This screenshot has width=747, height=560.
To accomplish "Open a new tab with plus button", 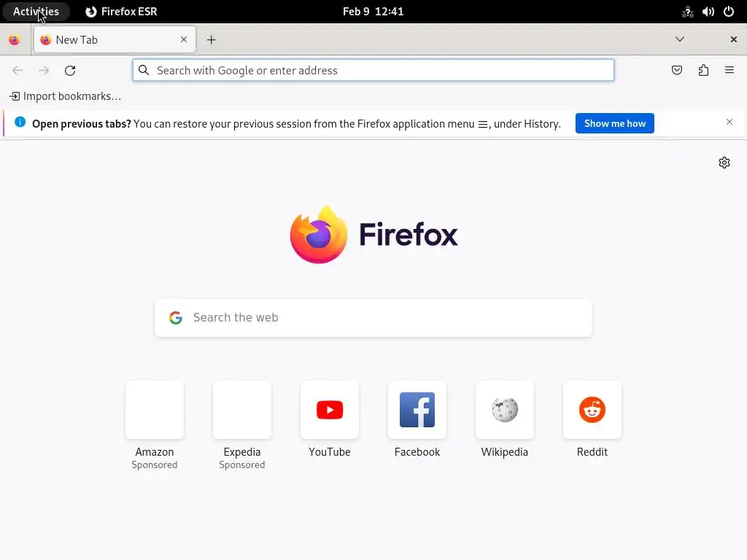I will (x=211, y=40).
